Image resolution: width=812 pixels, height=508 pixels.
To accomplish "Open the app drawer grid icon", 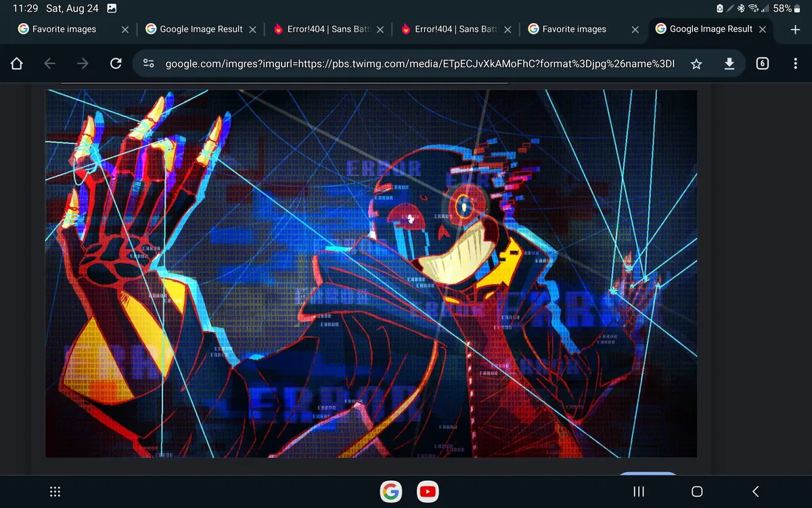I will coord(56,492).
